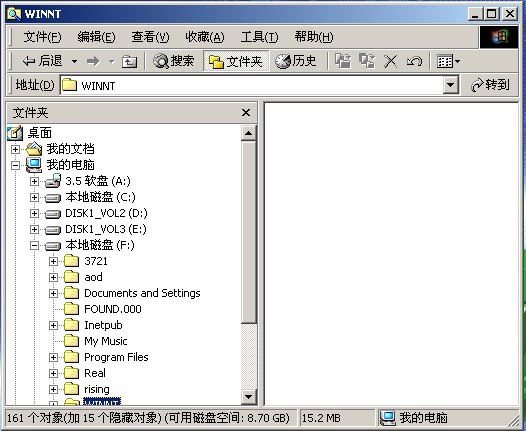The height and width of the screenshot is (431, 526).
Task: Expand the Program Files folder node
Action: click(x=53, y=357)
